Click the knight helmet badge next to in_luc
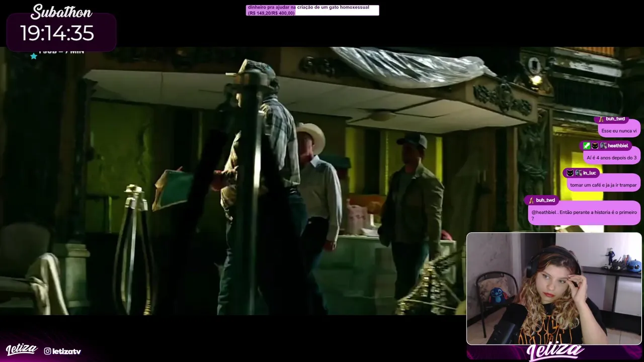644x362 pixels. (578, 173)
